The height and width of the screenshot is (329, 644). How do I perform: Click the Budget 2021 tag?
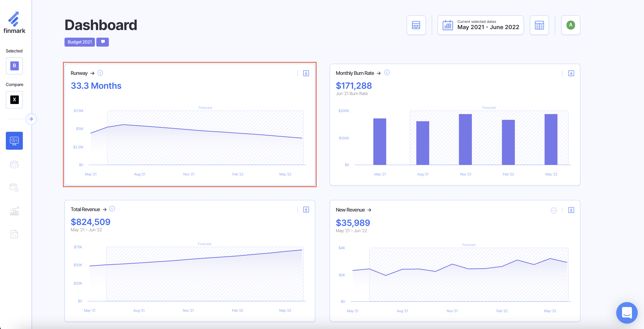click(79, 42)
